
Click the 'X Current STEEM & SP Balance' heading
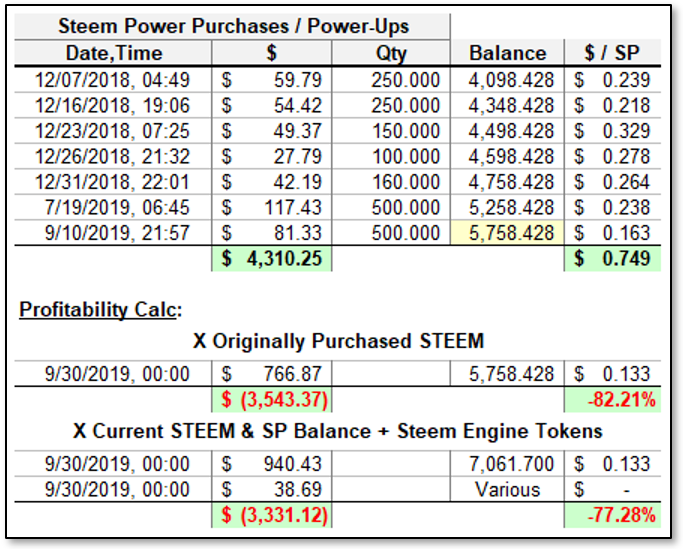[x=222, y=431]
